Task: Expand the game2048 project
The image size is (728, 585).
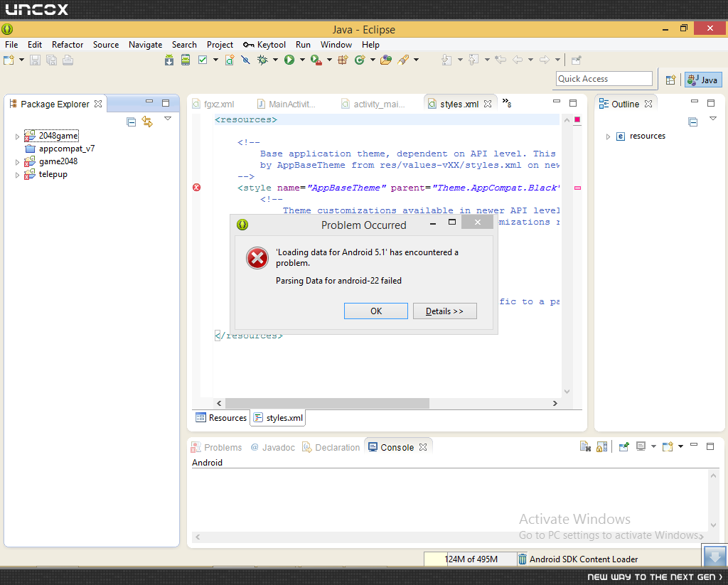Action: pyautogui.click(x=17, y=162)
